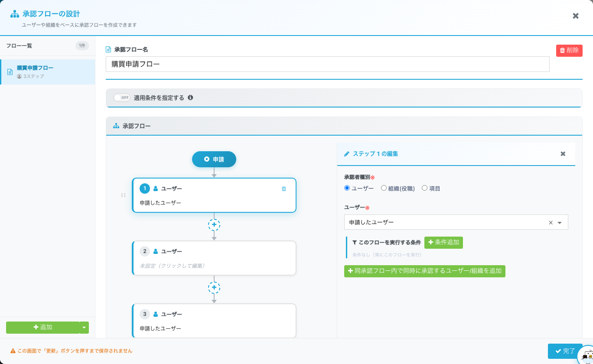Image resolution: width=593 pixels, height=364 pixels.
Task: Click the chat widget icon at bottom right
Action: click(x=586, y=356)
